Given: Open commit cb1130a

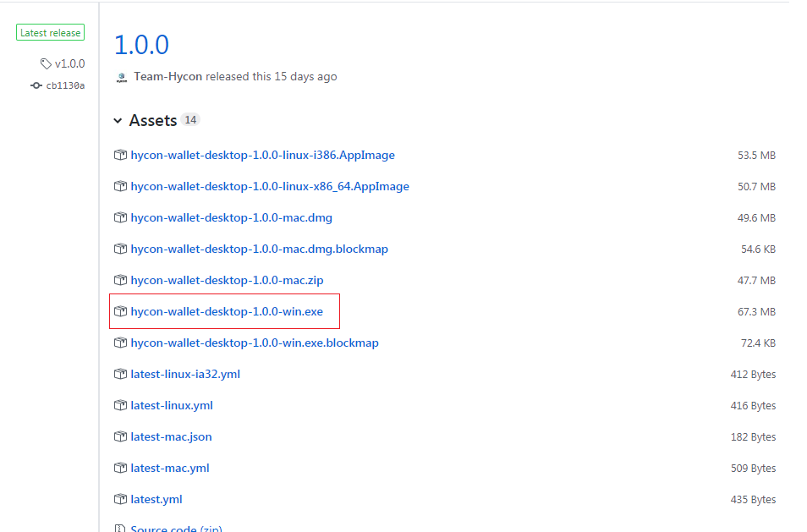Looking at the screenshot, I should coord(65,86).
